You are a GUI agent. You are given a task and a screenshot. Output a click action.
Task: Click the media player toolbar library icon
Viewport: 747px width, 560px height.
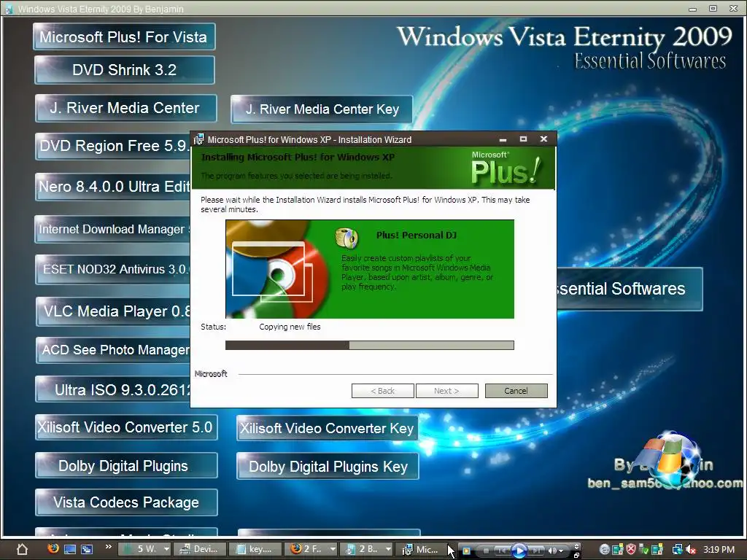click(466, 551)
